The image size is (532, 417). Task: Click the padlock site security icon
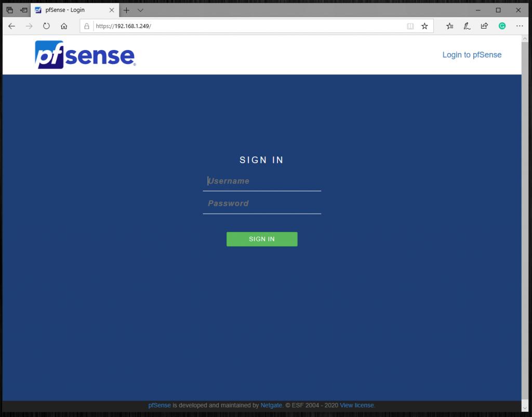(87, 26)
